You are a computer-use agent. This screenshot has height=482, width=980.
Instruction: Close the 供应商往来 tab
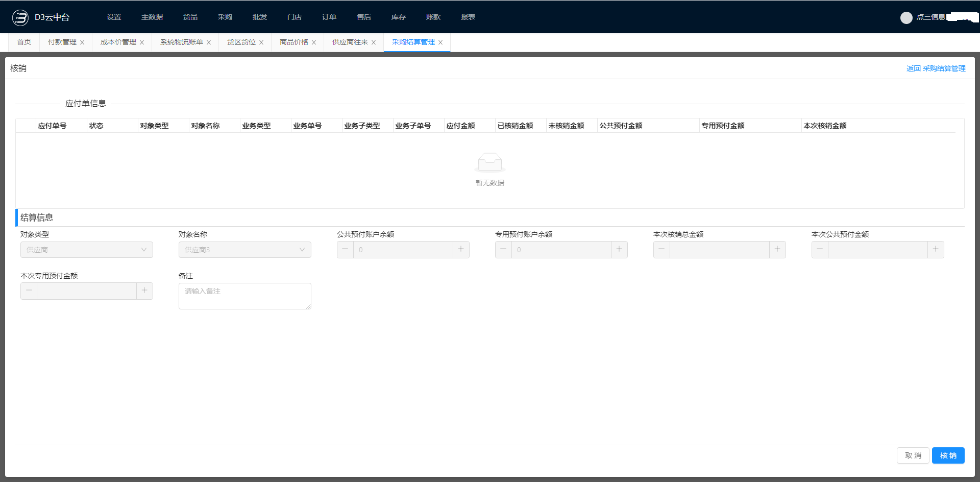(x=374, y=42)
